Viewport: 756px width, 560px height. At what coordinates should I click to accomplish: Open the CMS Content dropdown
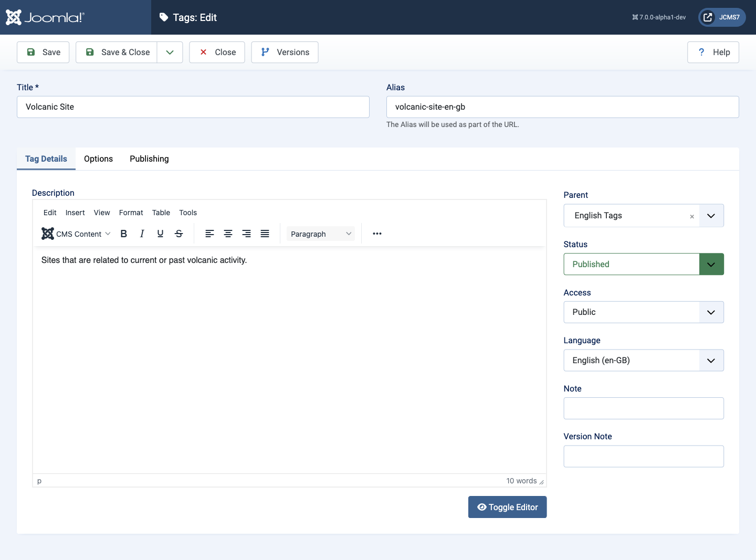pyautogui.click(x=77, y=234)
